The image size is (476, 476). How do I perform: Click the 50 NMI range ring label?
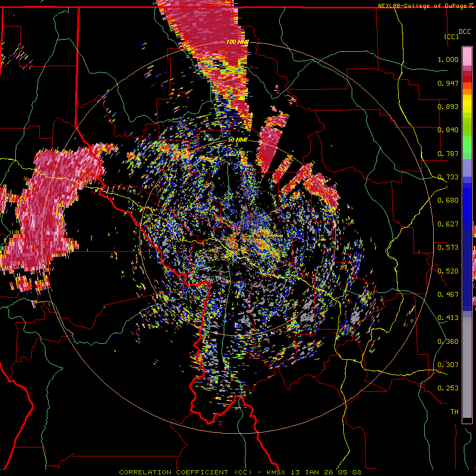(x=237, y=140)
